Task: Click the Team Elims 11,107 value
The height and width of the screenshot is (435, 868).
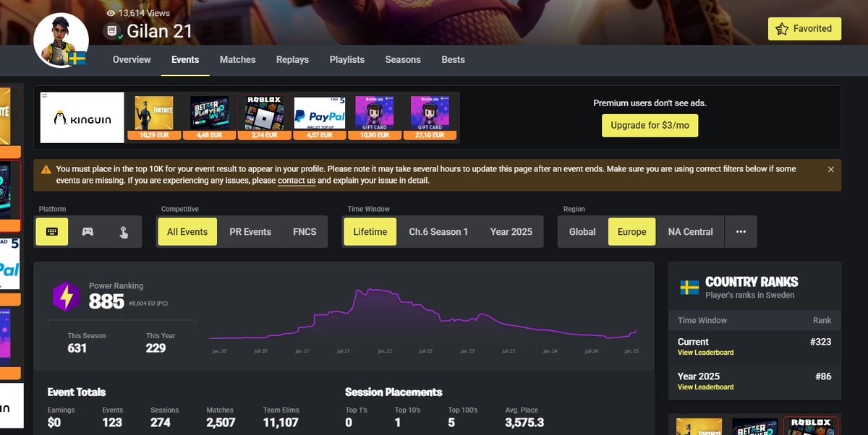Action: point(281,422)
